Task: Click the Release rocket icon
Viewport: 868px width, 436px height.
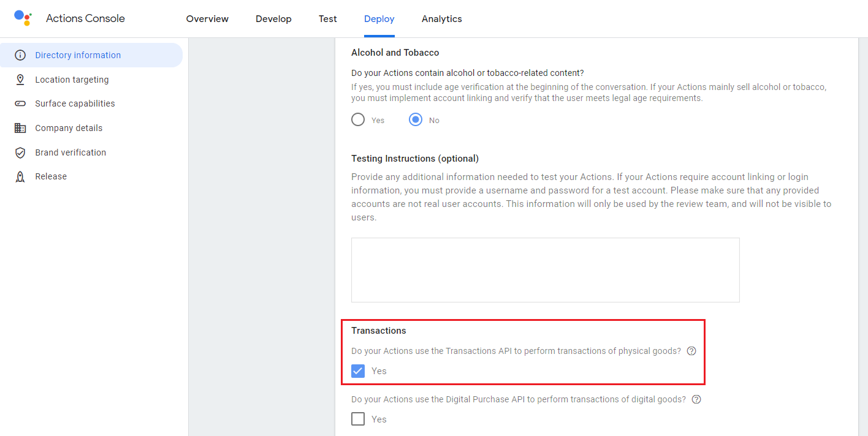Action: point(20,176)
